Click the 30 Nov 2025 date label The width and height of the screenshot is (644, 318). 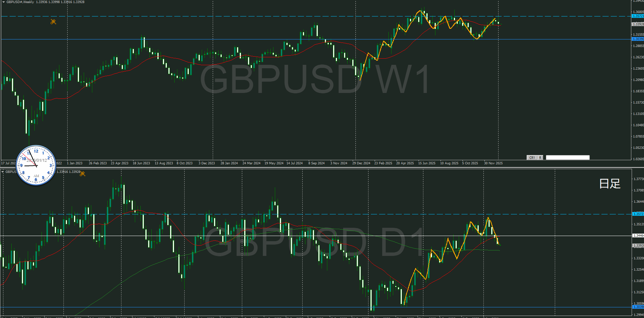coord(493,163)
